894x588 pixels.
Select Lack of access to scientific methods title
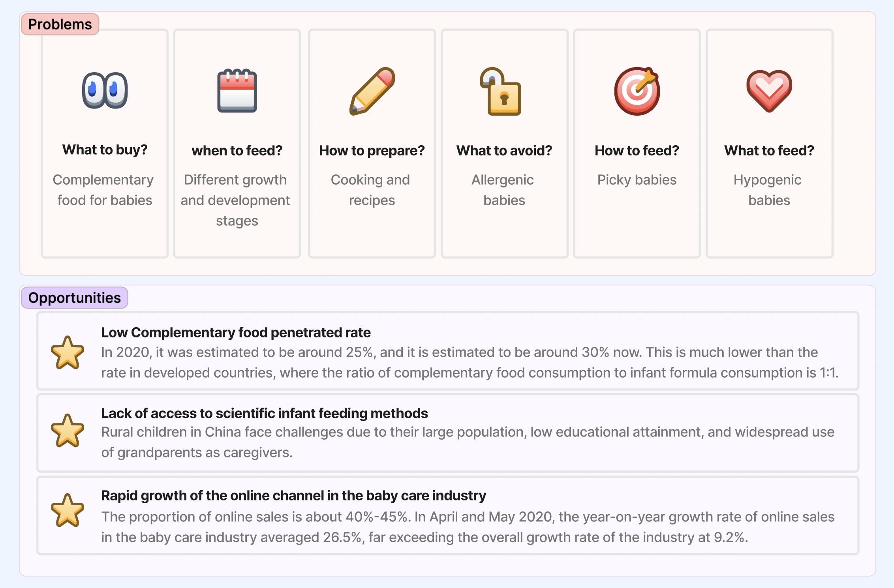coord(264,413)
